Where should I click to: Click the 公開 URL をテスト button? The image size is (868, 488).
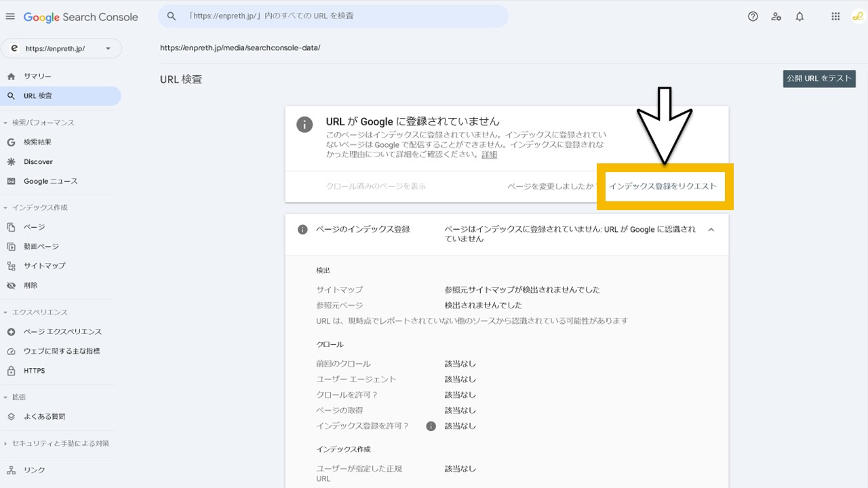(819, 79)
